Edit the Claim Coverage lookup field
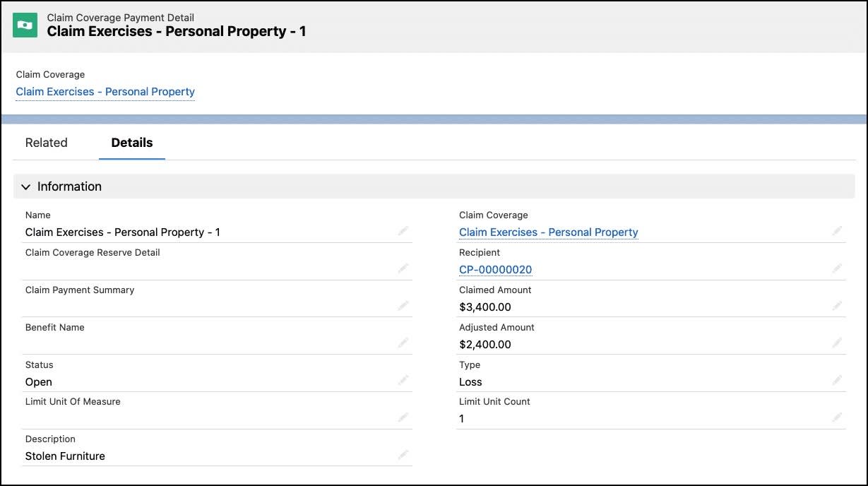868x486 pixels. tap(837, 231)
